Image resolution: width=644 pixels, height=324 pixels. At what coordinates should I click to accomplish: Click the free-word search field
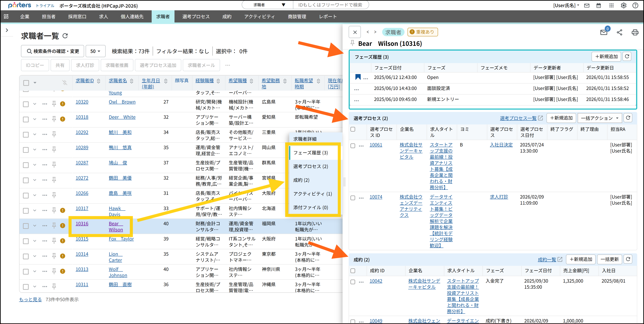(330, 5)
